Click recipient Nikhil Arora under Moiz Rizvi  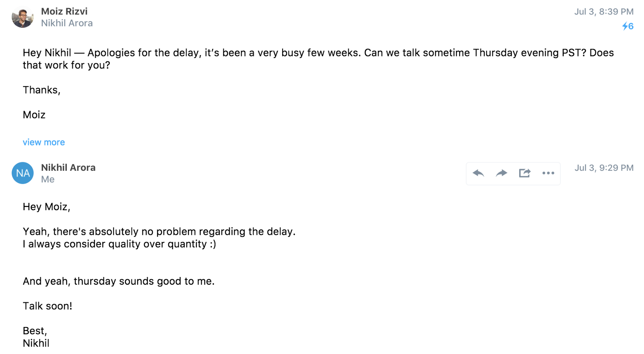click(67, 23)
